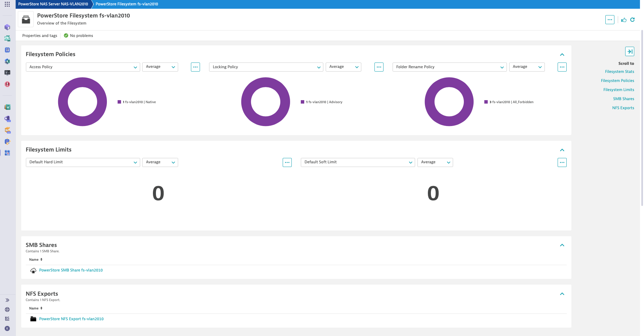644x336 pixels.
Task: Click the green No problems checkmark icon
Action: [66, 36]
